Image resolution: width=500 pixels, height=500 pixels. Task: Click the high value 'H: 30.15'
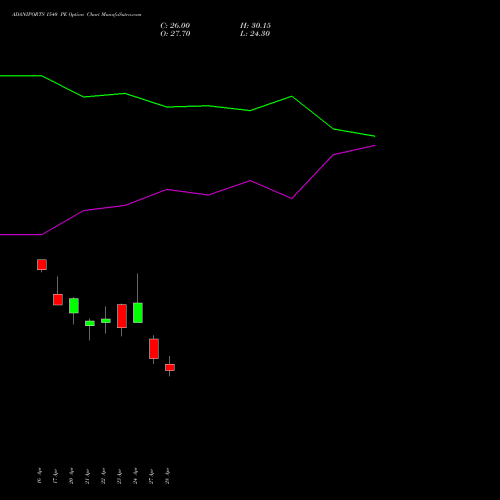click(255, 26)
